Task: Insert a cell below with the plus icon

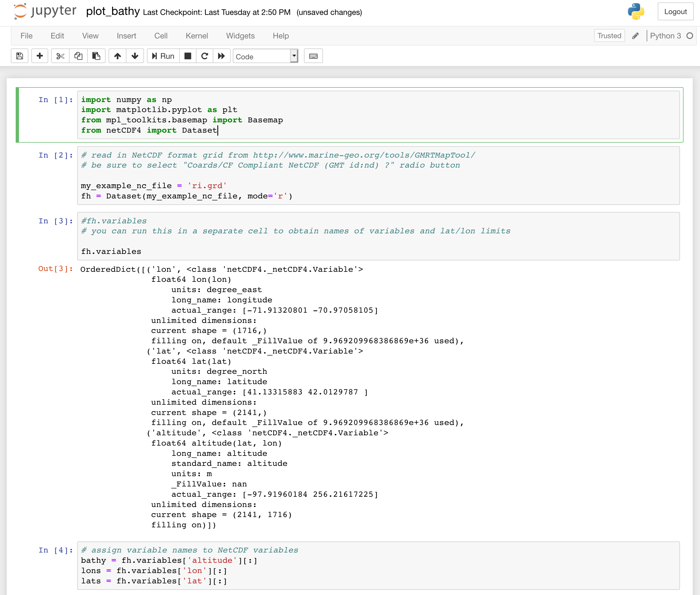Action: click(40, 56)
